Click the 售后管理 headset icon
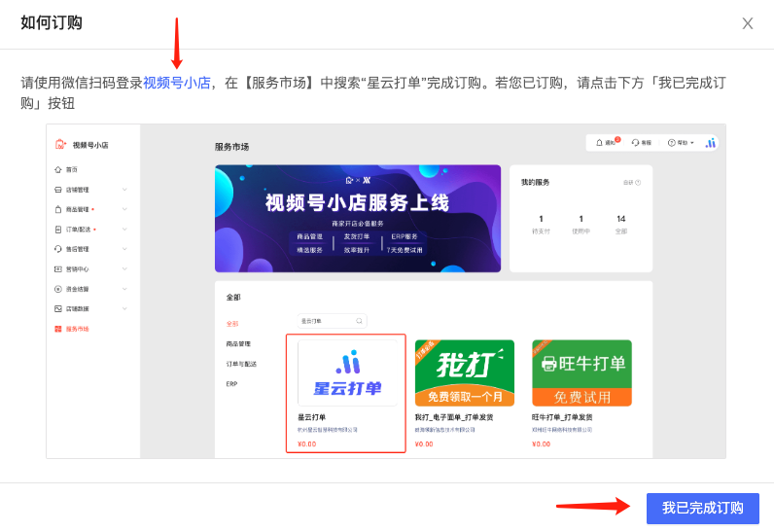This screenshot has width=774, height=532. 57,249
